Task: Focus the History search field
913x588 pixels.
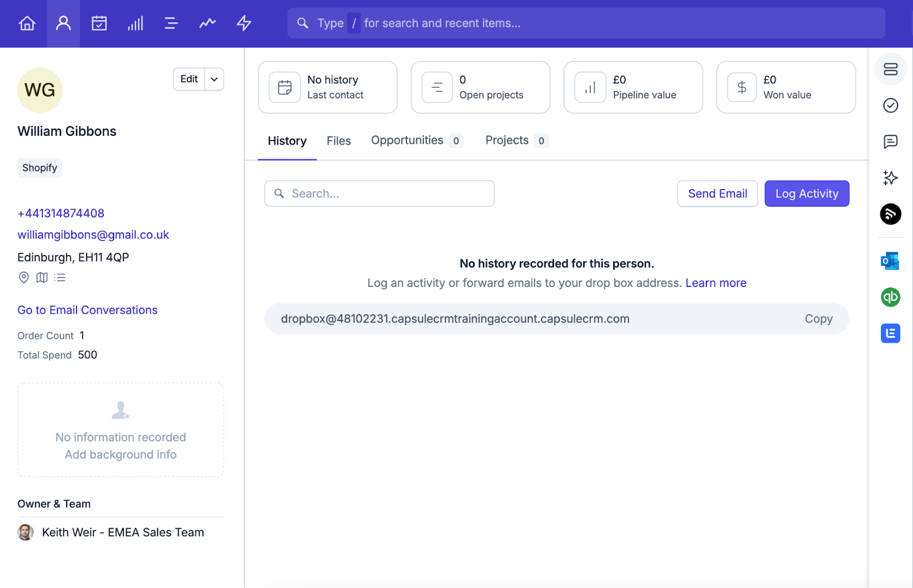Action: coord(379,194)
